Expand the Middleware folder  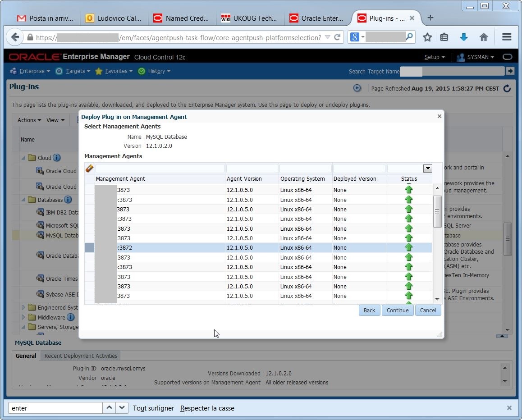23,317
